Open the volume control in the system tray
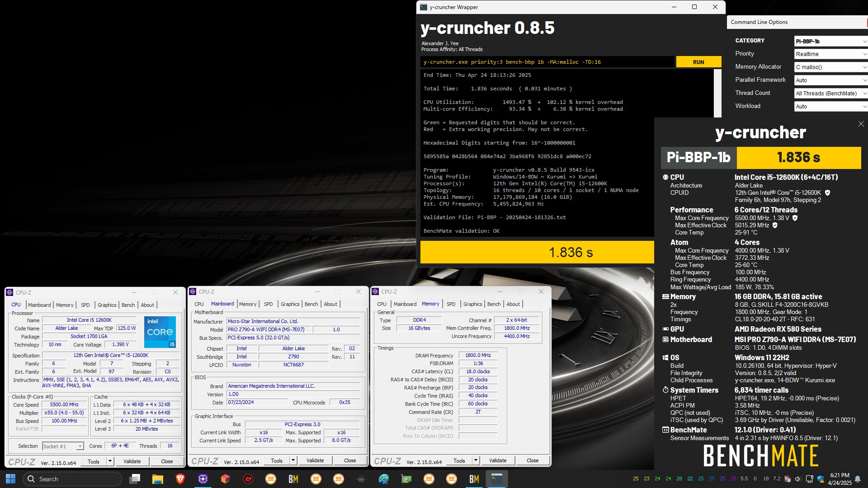 tap(798, 479)
